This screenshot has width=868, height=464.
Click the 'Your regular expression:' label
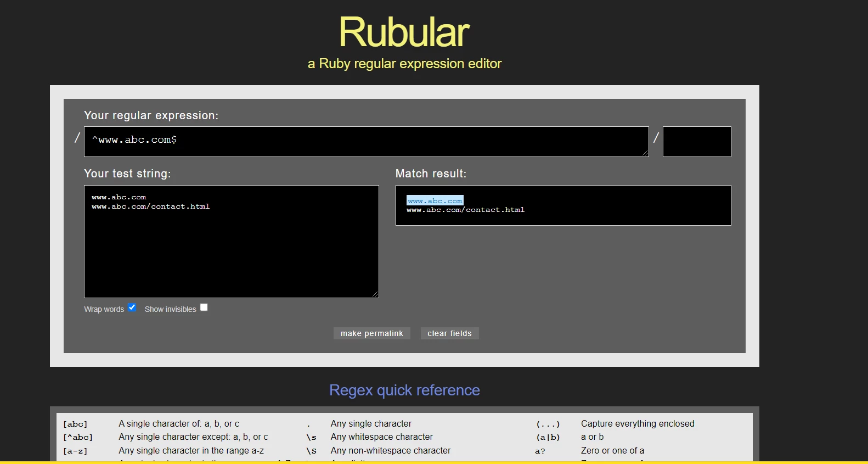coord(151,115)
